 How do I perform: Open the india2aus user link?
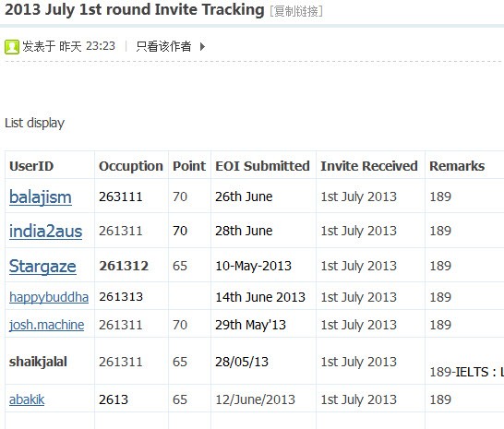point(45,231)
